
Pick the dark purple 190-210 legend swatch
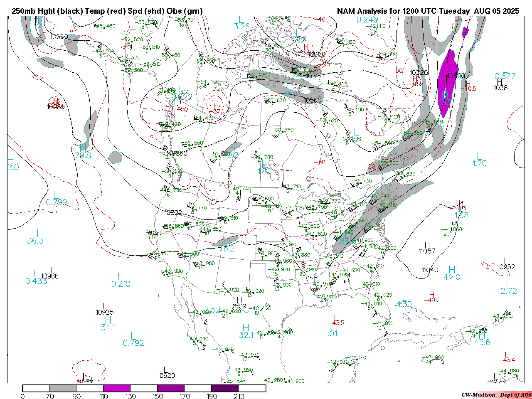pos(225,388)
